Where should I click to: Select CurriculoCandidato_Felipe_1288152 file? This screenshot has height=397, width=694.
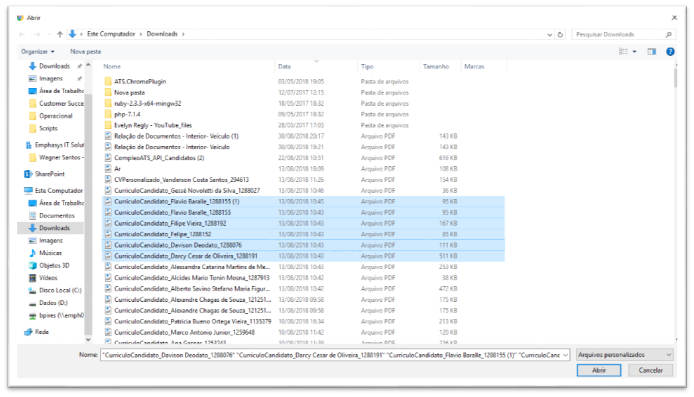click(x=303, y=234)
